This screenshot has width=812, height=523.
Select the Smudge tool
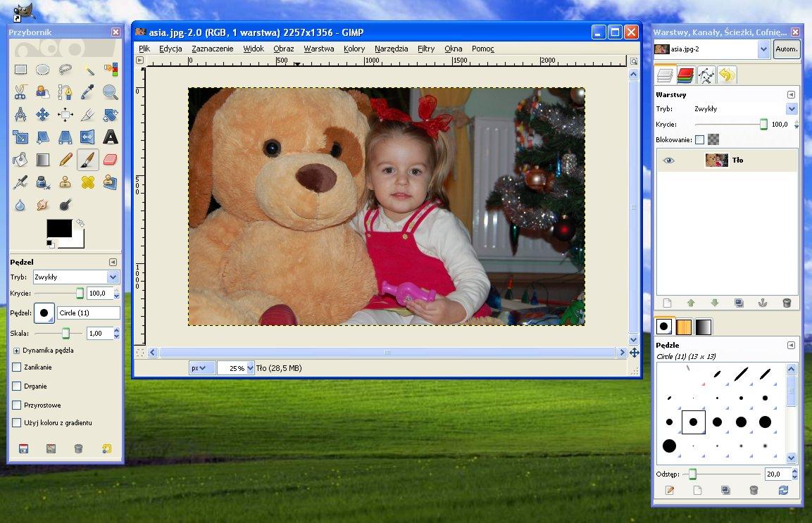pyautogui.click(x=42, y=205)
